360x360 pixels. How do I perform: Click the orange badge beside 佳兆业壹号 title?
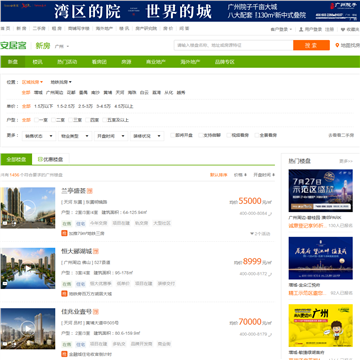coord(96,312)
